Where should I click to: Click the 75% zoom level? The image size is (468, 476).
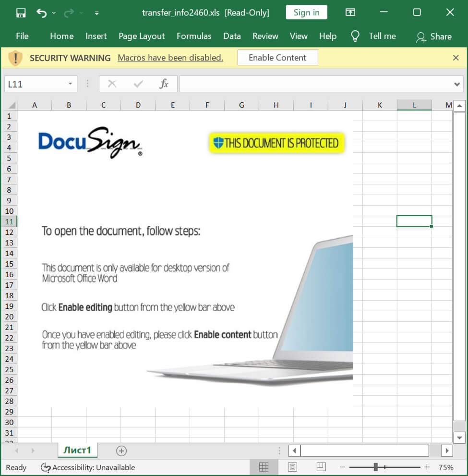pyautogui.click(x=446, y=467)
